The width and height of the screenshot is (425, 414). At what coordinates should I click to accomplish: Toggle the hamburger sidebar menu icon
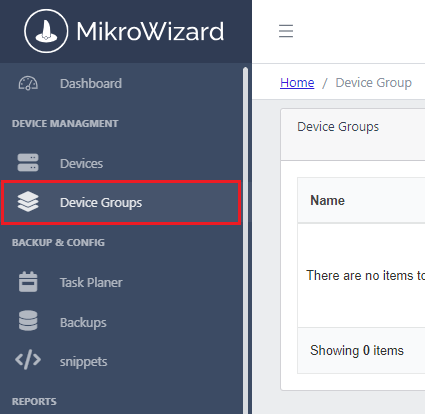286,31
